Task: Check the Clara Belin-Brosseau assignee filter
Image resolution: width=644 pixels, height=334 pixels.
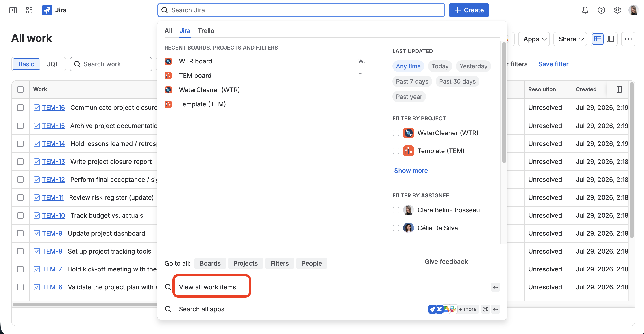Action: [x=396, y=210]
